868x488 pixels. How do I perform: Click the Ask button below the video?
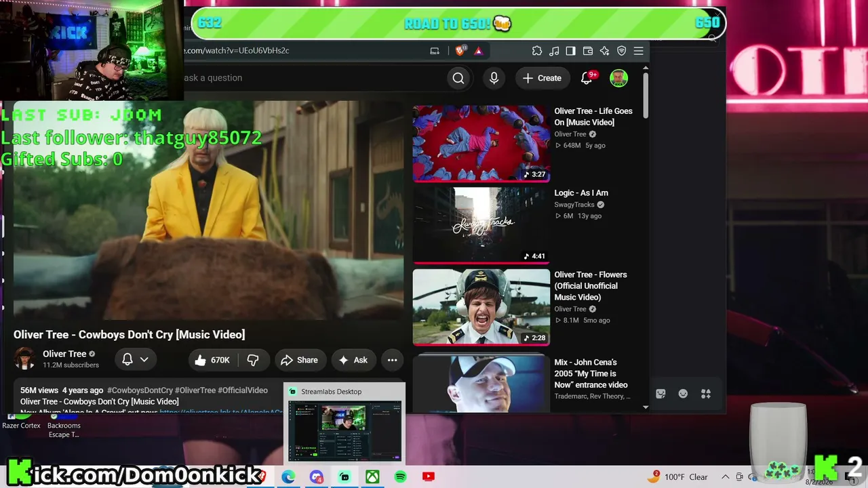pyautogui.click(x=353, y=360)
